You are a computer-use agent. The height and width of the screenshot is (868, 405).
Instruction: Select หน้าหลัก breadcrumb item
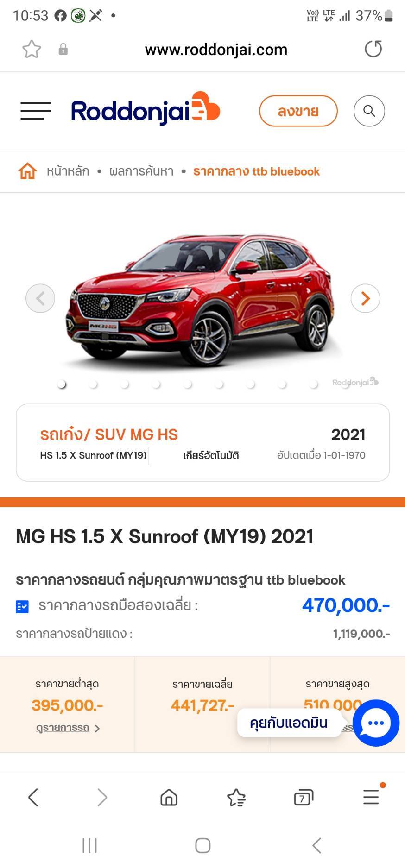pos(68,171)
